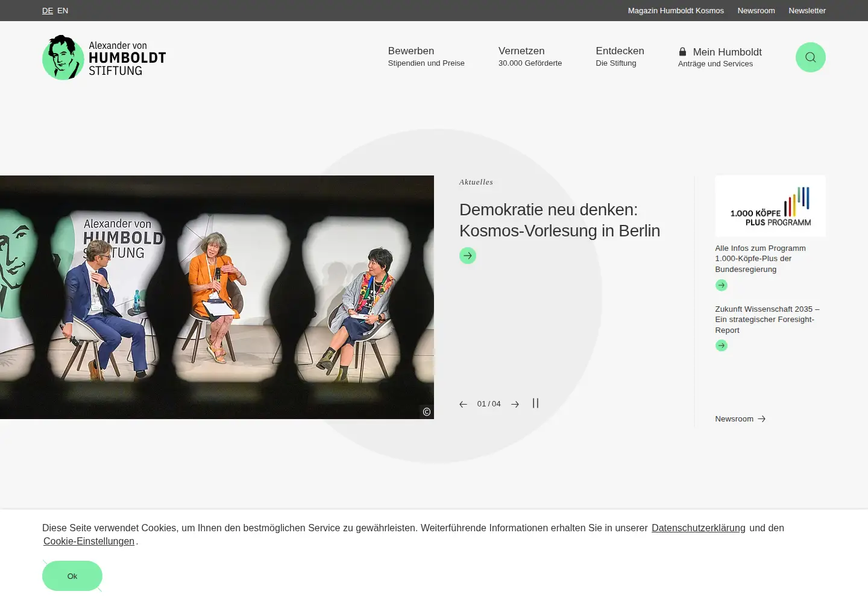Open the search using the green magnifier button

click(x=810, y=57)
